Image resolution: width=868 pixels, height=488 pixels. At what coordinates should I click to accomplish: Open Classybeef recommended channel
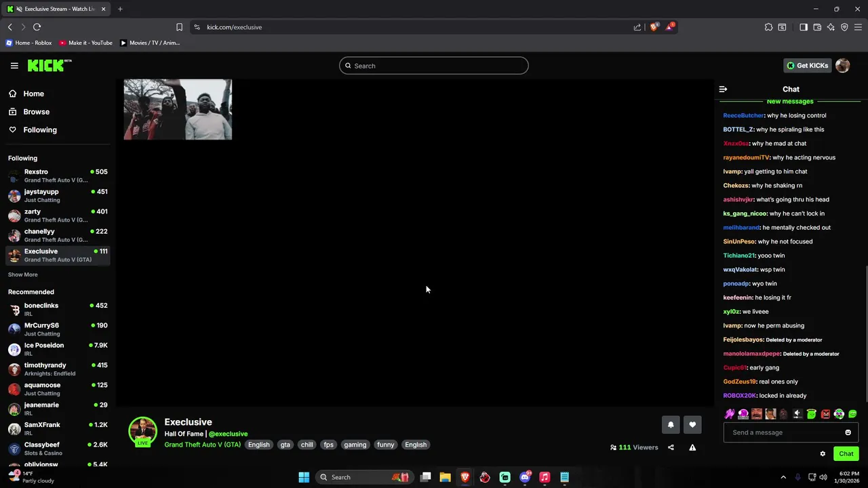(x=58, y=449)
